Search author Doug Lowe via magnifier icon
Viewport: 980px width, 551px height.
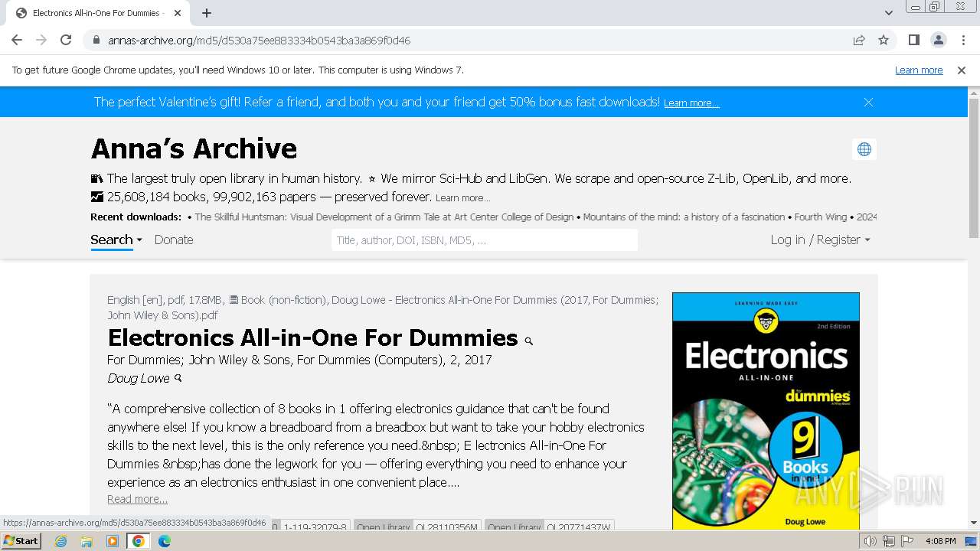[x=178, y=378]
